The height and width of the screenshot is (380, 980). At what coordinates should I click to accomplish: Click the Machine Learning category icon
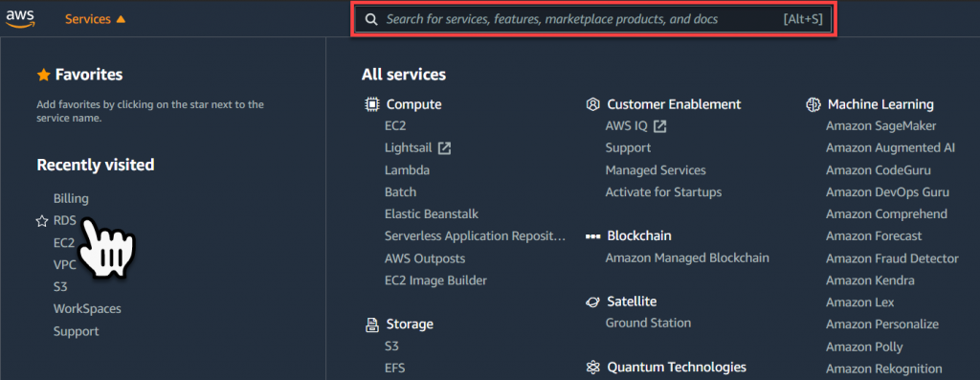click(813, 104)
